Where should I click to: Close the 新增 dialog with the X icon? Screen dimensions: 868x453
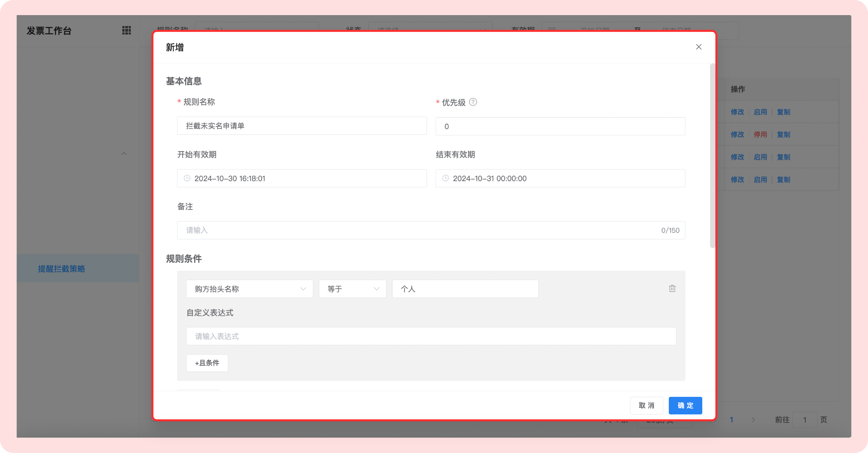click(x=699, y=47)
